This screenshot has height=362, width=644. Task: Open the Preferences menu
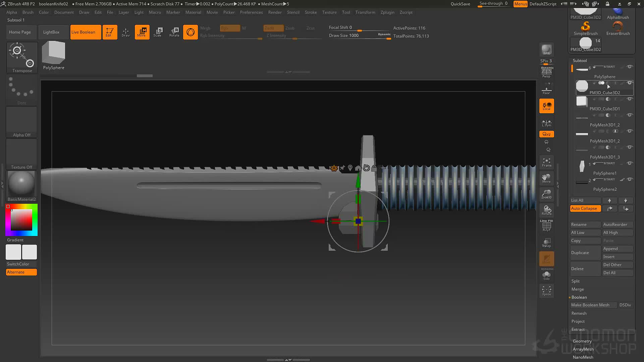tap(251, 12)
